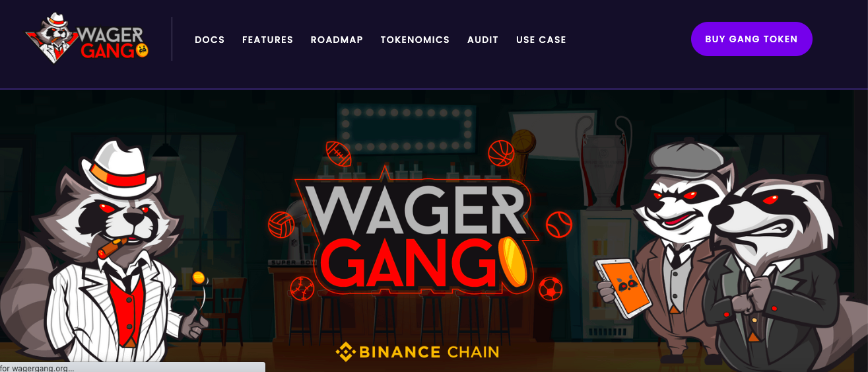Click the Binance Chain diamond logo
The height and width of the screenshot is (372, 868).
345,352
